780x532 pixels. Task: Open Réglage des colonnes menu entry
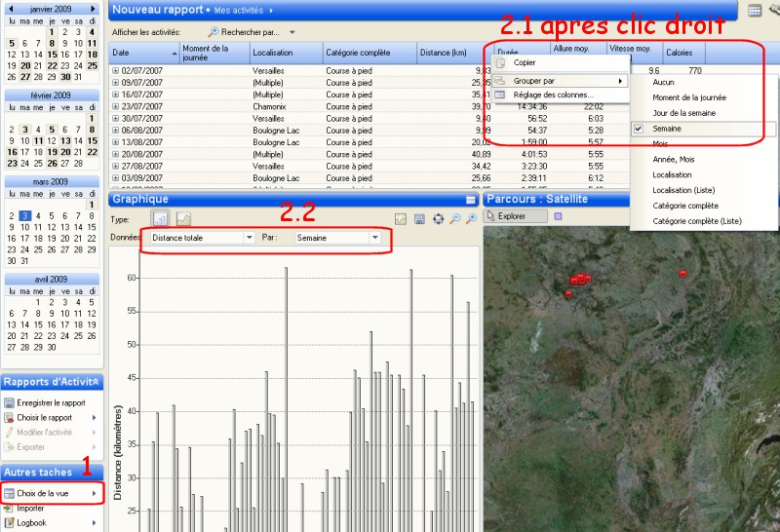552,95
